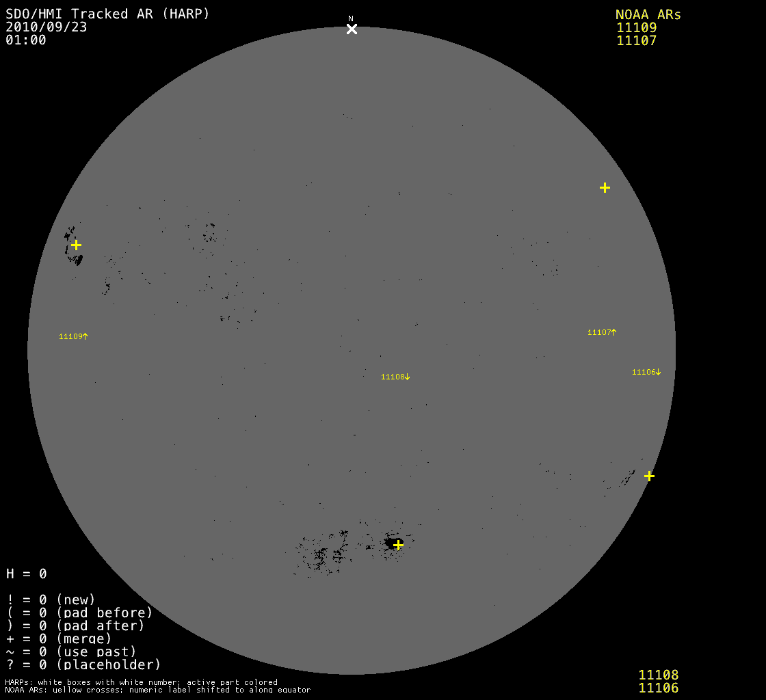Click the yellow cross marking AR 11109
Viewport: 766px width, 700px height.
76,245
